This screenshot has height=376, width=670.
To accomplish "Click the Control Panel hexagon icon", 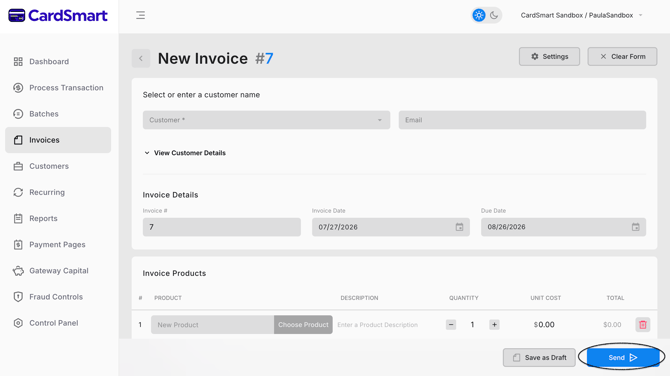I will coord(18,323).
